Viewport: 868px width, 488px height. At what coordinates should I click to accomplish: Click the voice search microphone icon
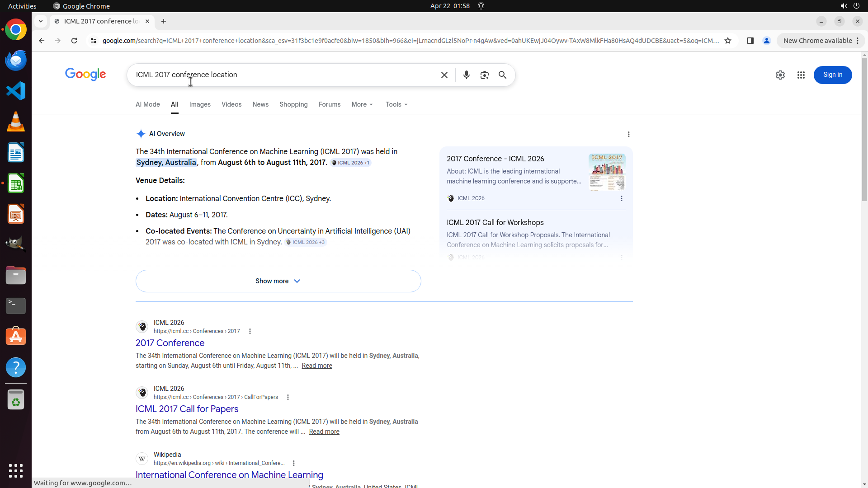coord(466,75)
